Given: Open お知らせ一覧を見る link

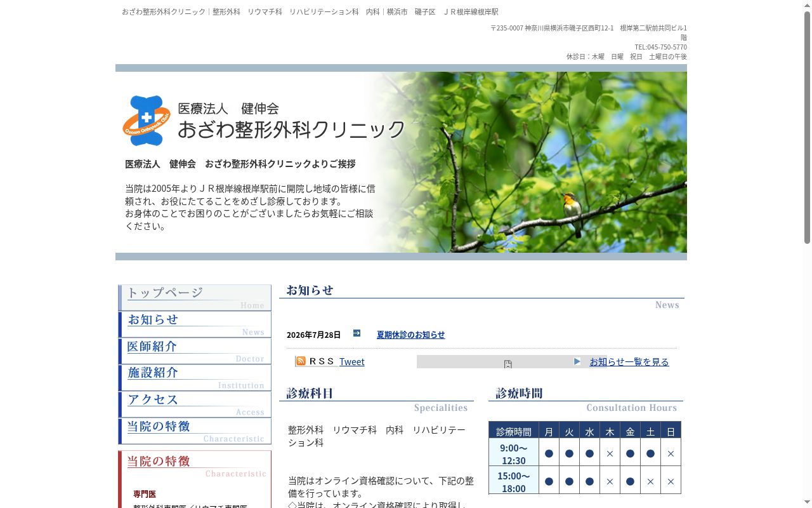Looking at the screenshot, I should (629, 362).
